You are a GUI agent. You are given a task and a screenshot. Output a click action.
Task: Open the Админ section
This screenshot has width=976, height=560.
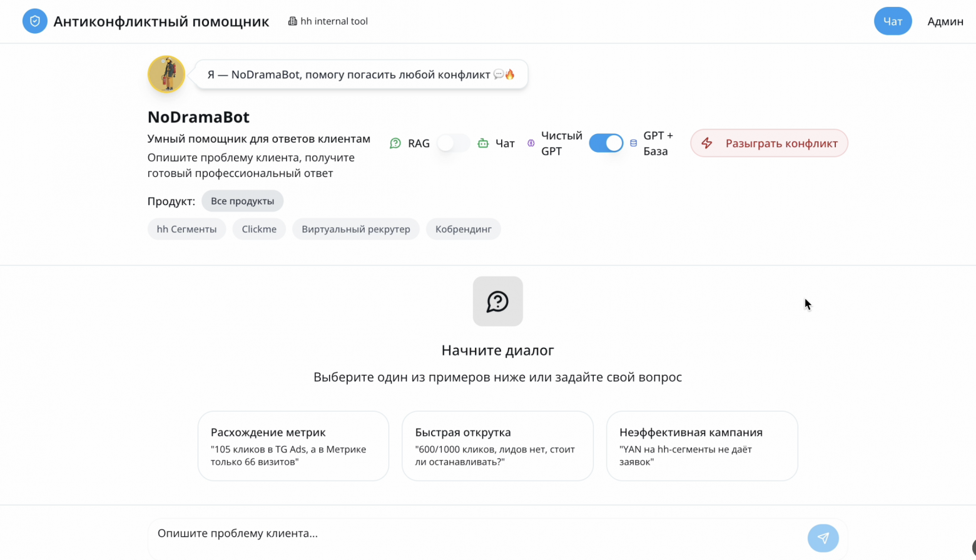click(945, 21)
